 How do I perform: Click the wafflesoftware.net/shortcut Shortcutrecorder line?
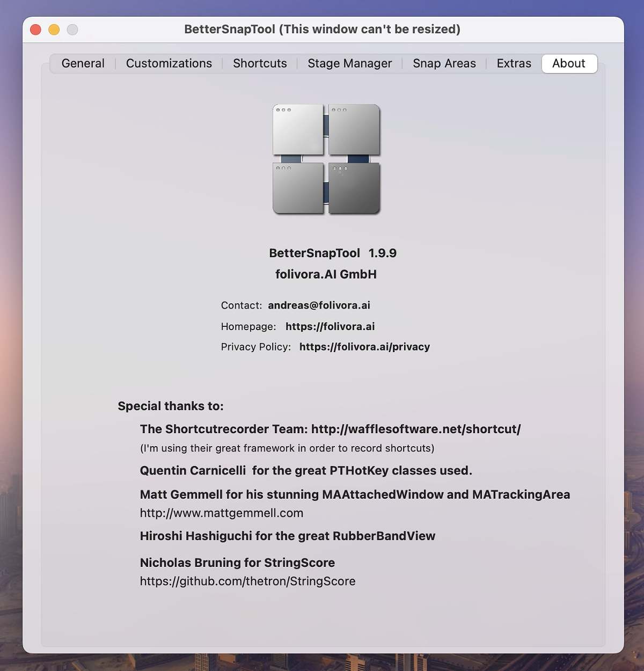pyautogui.click(x=331, y=429)
